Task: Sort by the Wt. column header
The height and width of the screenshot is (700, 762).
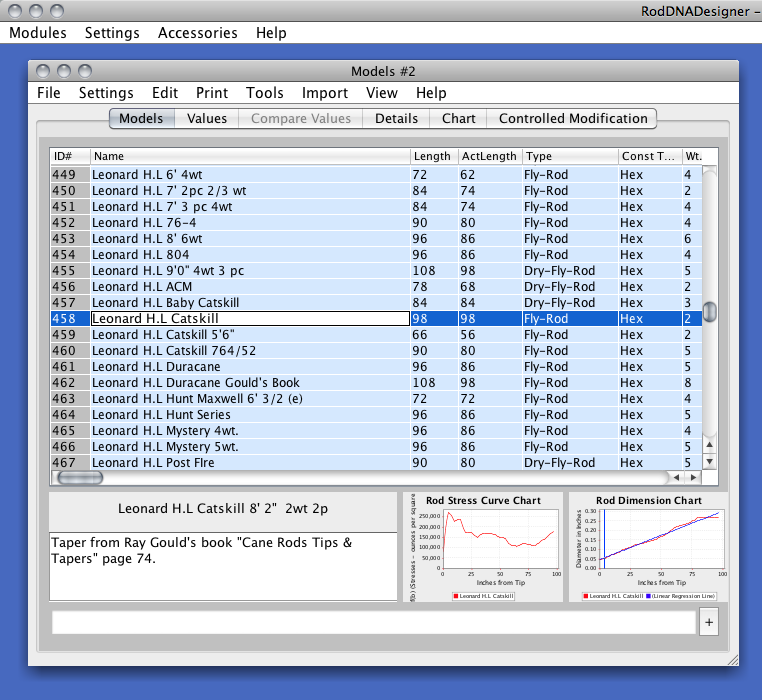Action: [693, 156]
